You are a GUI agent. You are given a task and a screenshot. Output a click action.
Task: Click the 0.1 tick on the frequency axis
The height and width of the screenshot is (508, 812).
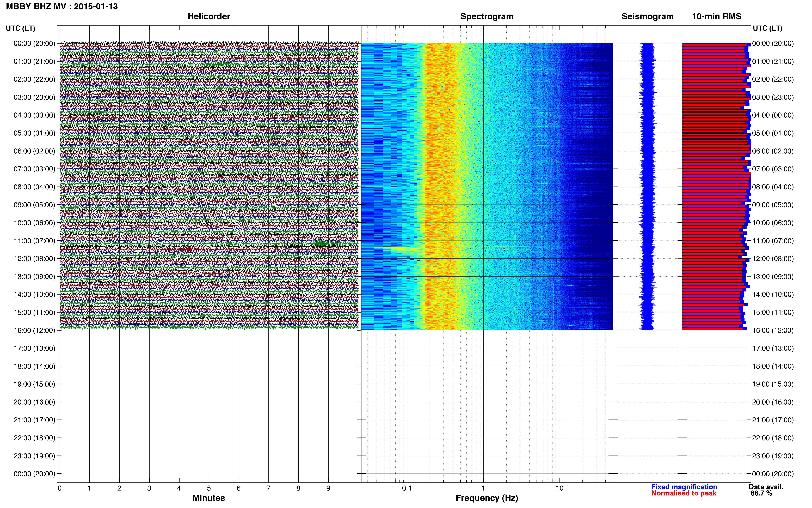point(407,488)
